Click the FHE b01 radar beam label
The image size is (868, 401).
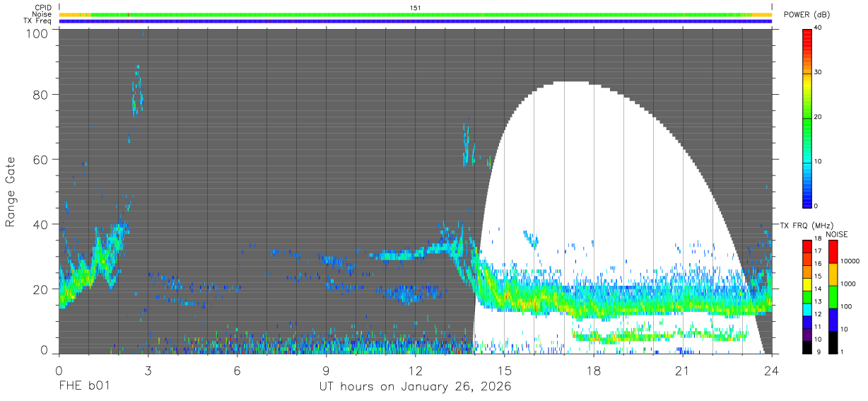[83, 387]
